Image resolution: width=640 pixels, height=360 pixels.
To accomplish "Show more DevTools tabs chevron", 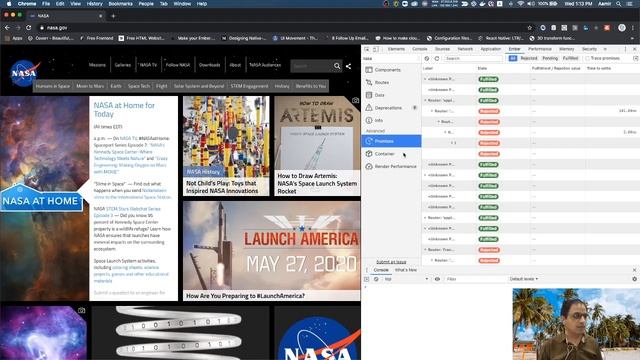I will coord(605,49).
